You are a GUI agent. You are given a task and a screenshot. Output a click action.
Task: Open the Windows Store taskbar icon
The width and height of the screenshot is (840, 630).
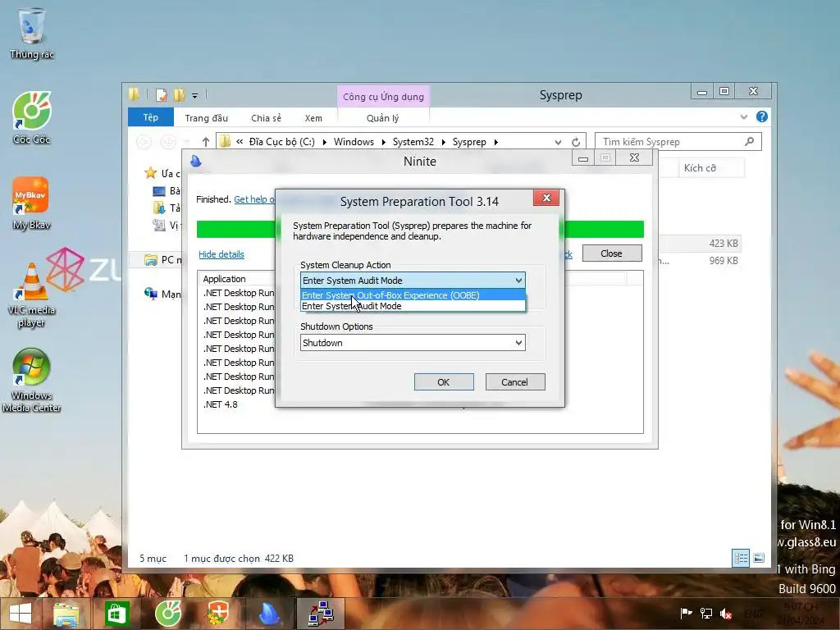point(116,614)
